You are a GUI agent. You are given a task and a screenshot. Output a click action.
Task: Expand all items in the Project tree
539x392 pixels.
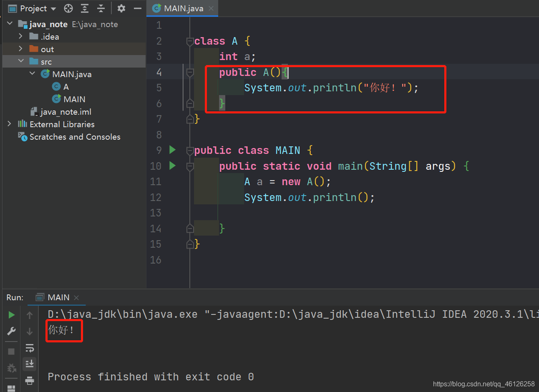pyautogui.click(x=84, y=8)
